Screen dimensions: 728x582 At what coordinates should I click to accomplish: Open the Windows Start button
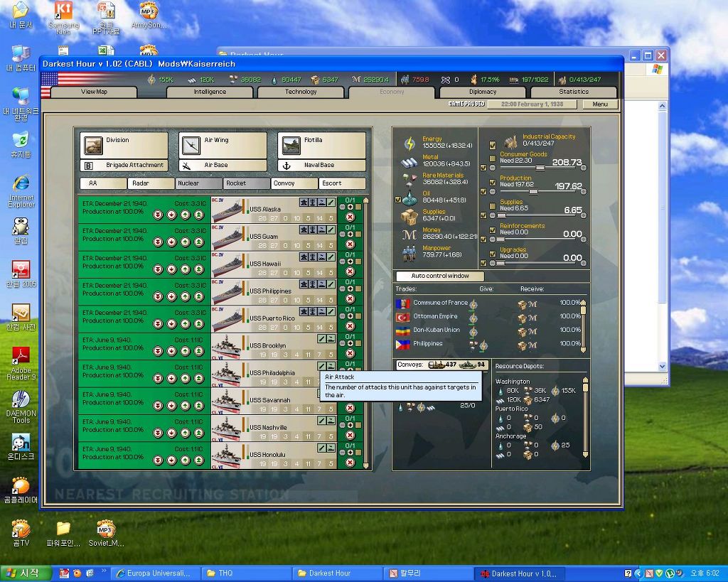coord(25,573)
